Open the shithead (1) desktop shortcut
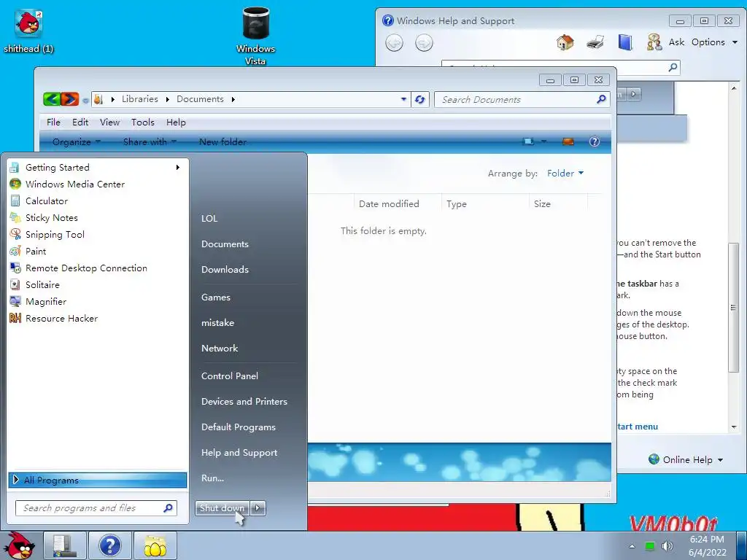Viewport: 747px width, 560px height. 28,31
